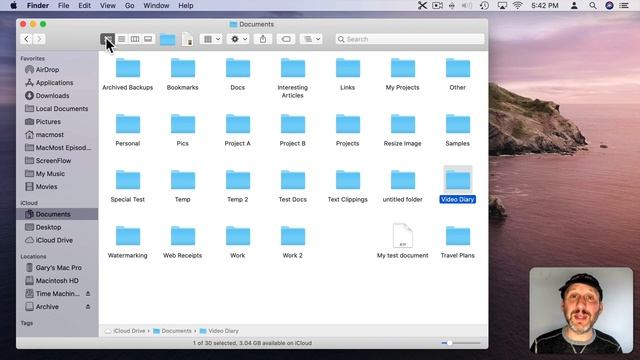Switch to icon view in toolbar
Viewport: 640px width, 360px height.
click(108, 39)
